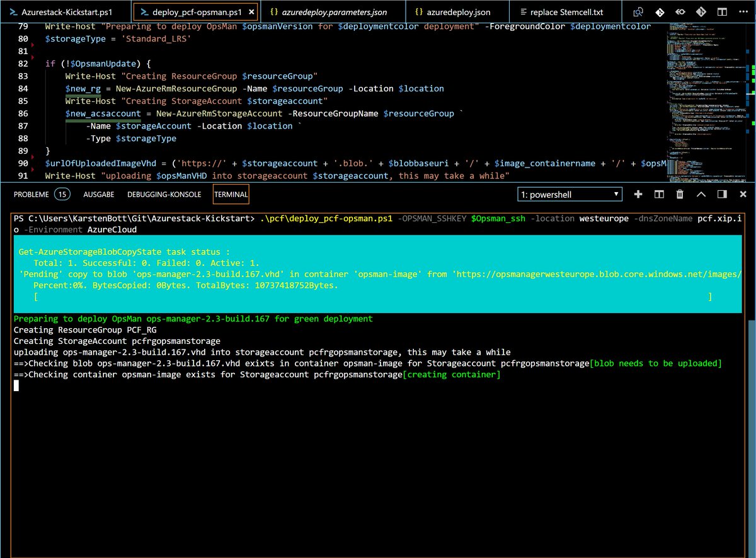Screen dimensions: 756x558
Task: Click the 'AzureCloud' environment argument
Action: (112, 230)
